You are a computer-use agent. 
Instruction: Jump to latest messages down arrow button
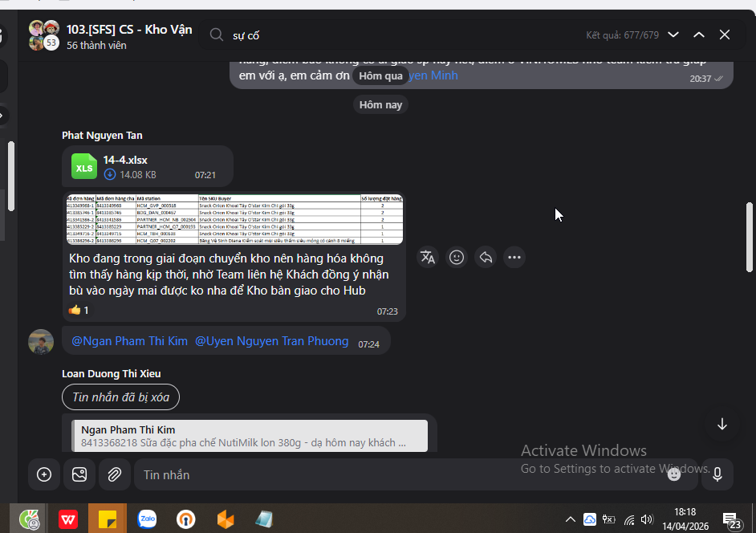(721, 425)
